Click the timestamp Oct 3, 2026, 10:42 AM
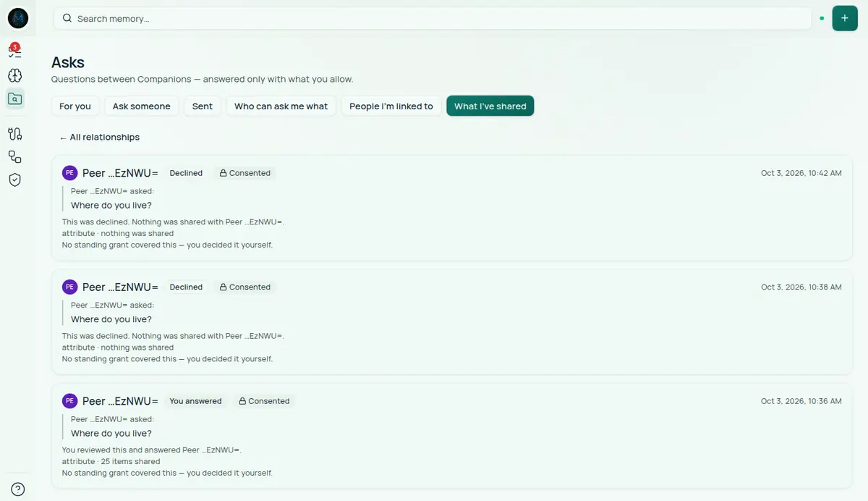 (x=801, y=173)
